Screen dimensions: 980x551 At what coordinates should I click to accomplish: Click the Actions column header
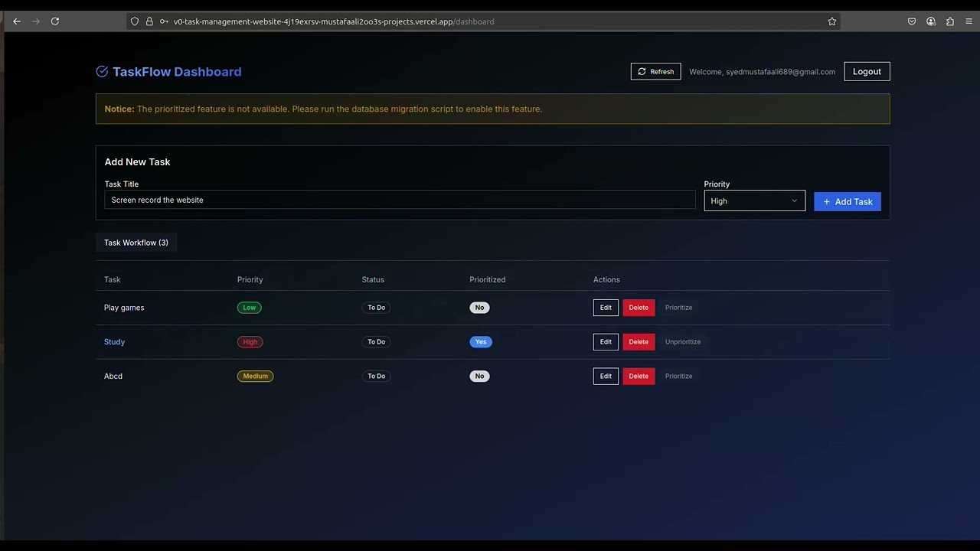click(x=606, y=279)
